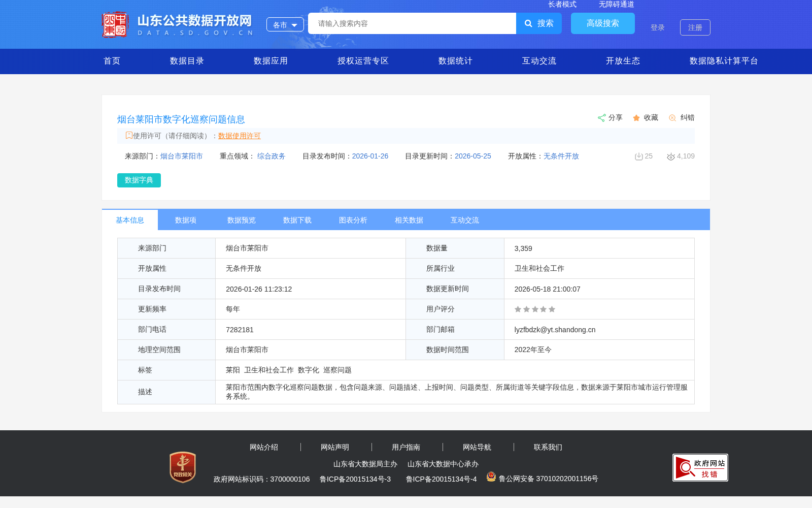
Task: Open the 网站导航 footer link
Action: (477, 447)
